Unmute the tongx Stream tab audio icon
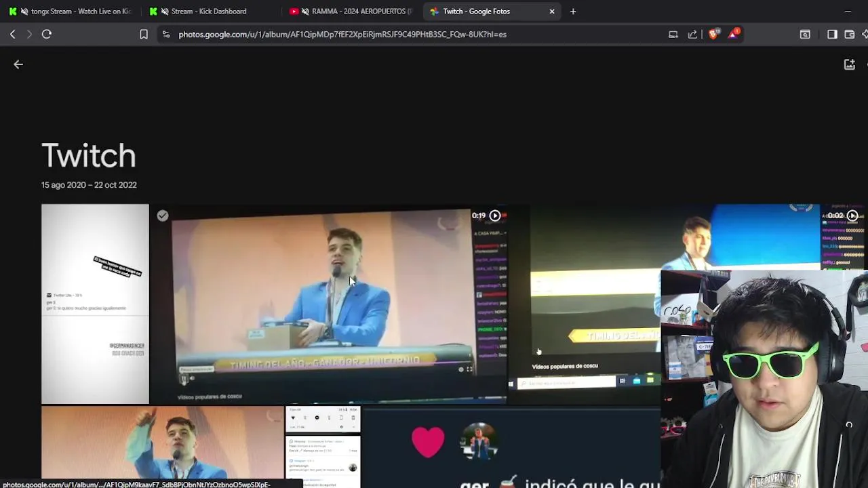Image resolution: width=868 pixels, height=488 pixels. (x=24, y=12)
